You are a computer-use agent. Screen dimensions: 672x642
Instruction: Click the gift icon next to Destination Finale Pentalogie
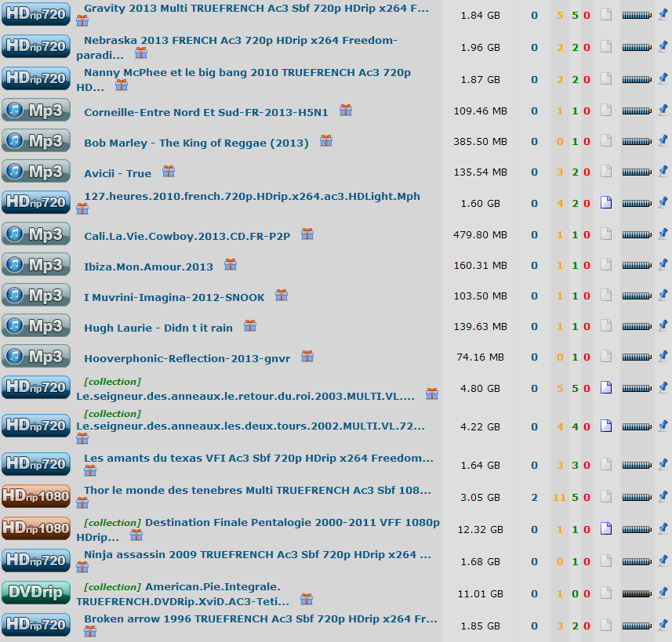(x=136, y=535)
